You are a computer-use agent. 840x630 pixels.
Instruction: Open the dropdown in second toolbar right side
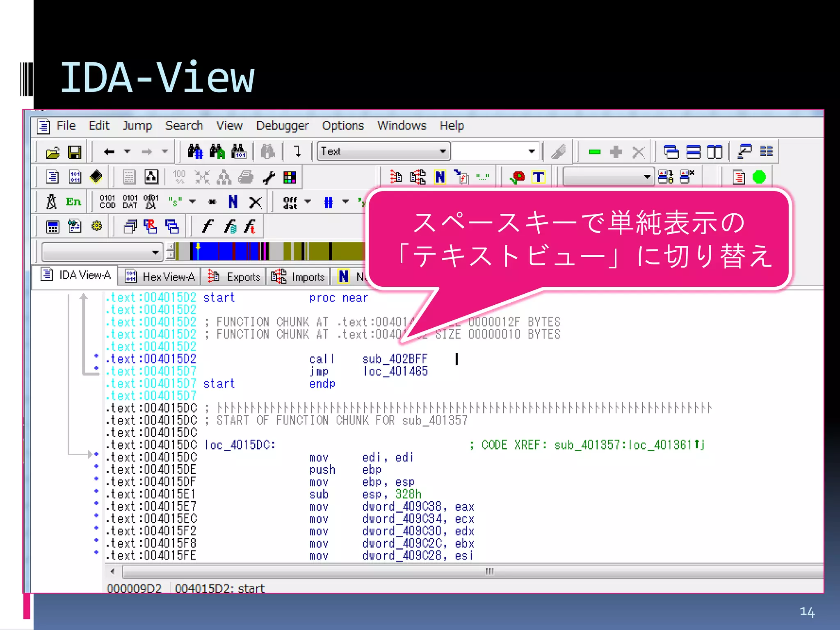pyautogui.click(x=608, y=177)
